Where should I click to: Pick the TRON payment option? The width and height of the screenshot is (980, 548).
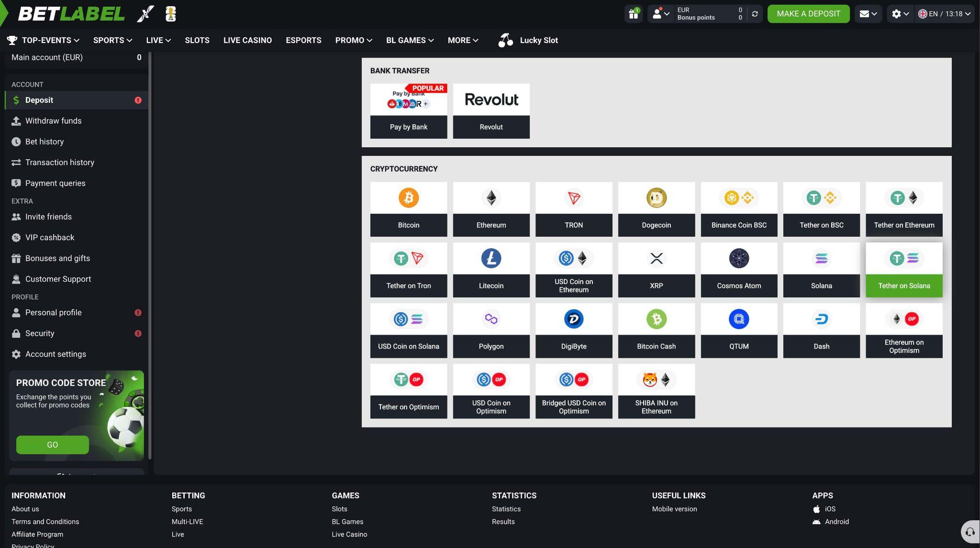(574, 209)
